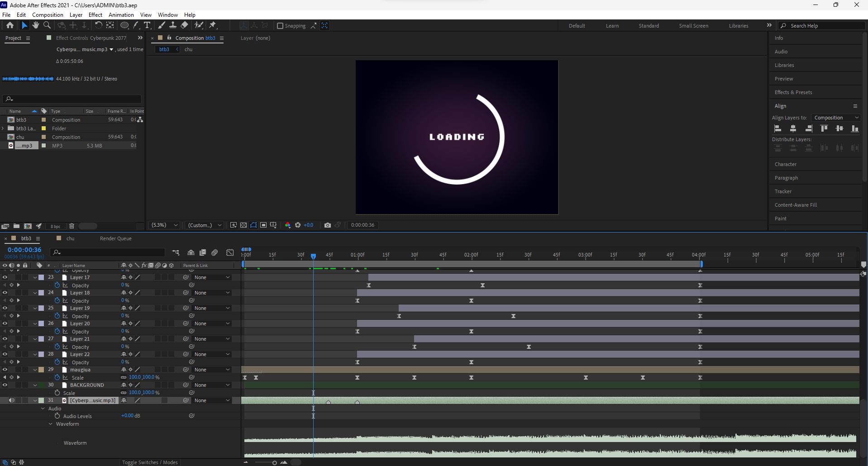Select the Zoom tool in toolbar
The height and width of the screenshot is (466, 868).
point(47,25)
